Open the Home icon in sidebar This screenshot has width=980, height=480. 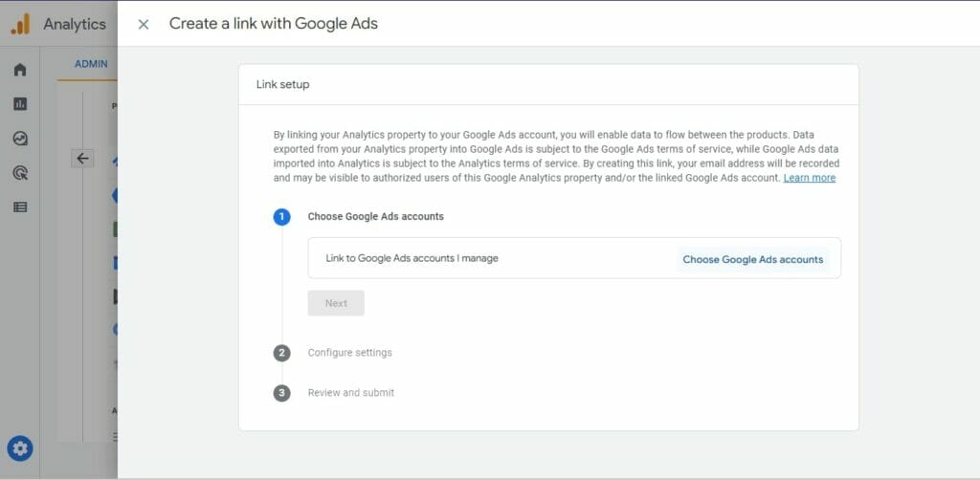coord(20,69)
